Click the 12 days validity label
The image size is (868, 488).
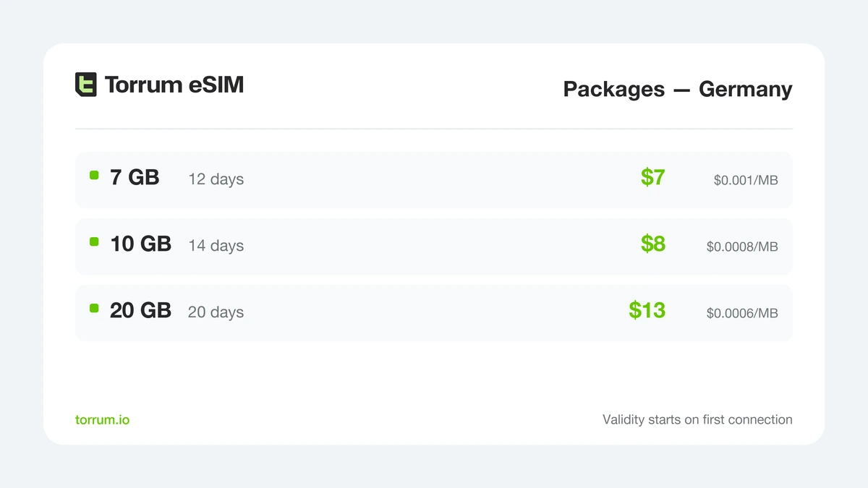[216, 179]
